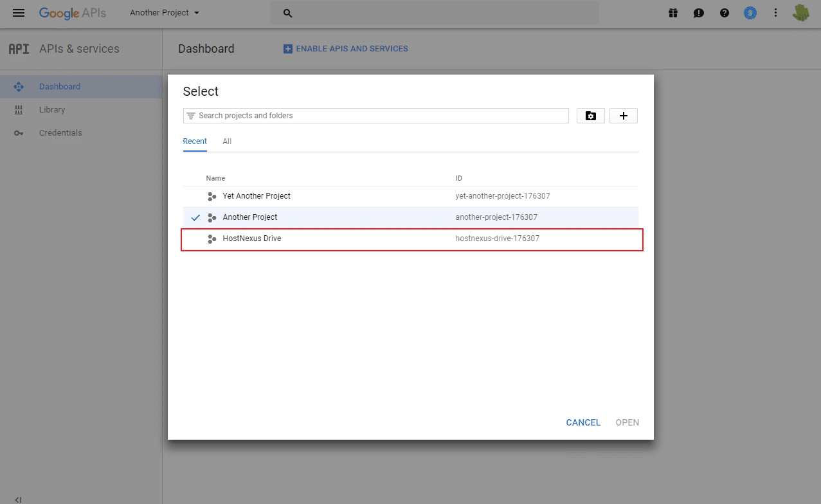This screenshot has width=821, height=504.
Task: Switch to the Recent tab
Action: click(x=195, y=141)
